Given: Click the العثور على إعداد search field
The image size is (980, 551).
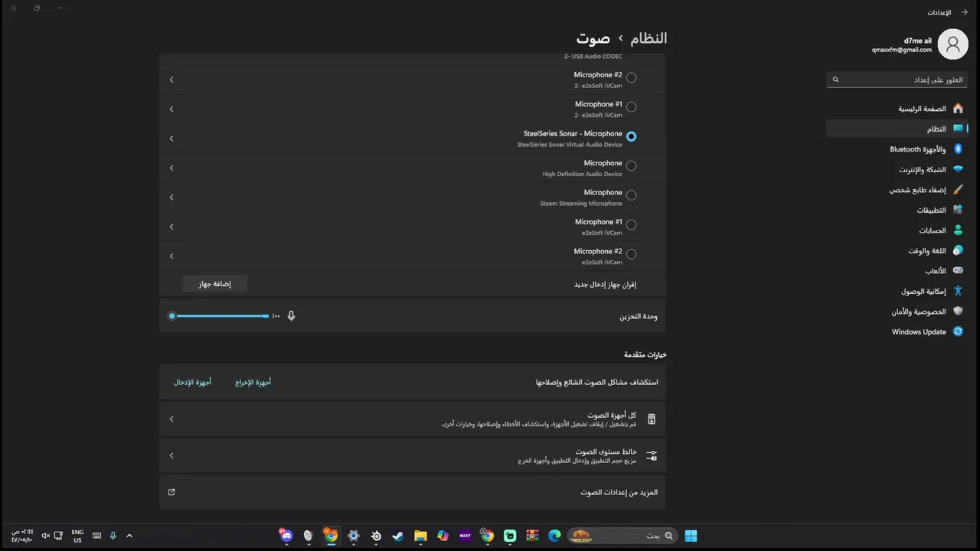Looking at the screenshot, I should point(896,80).
